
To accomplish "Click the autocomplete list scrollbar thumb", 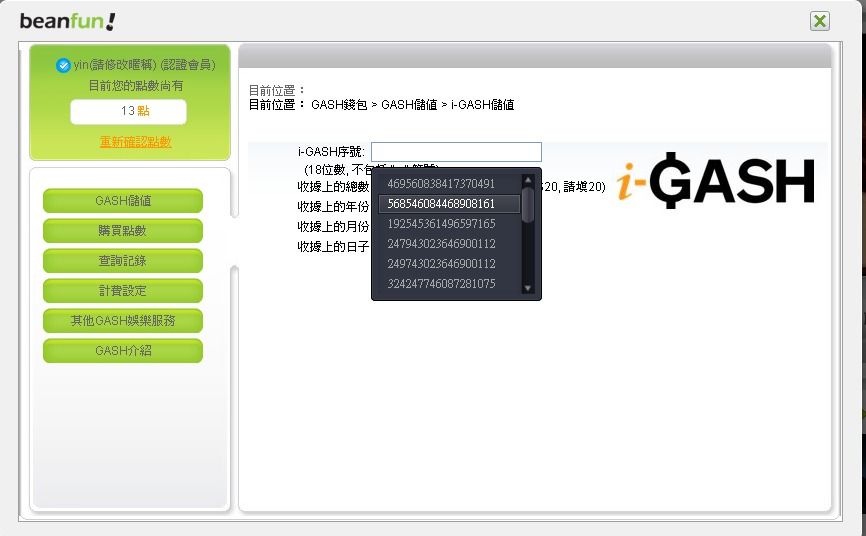I will pyautogui.click(x=528, y=206).
